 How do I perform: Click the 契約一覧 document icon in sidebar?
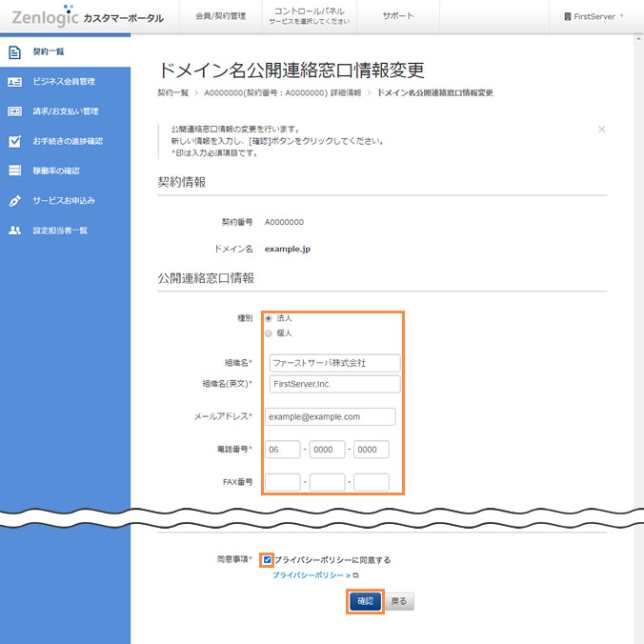[x=15, y=52]
